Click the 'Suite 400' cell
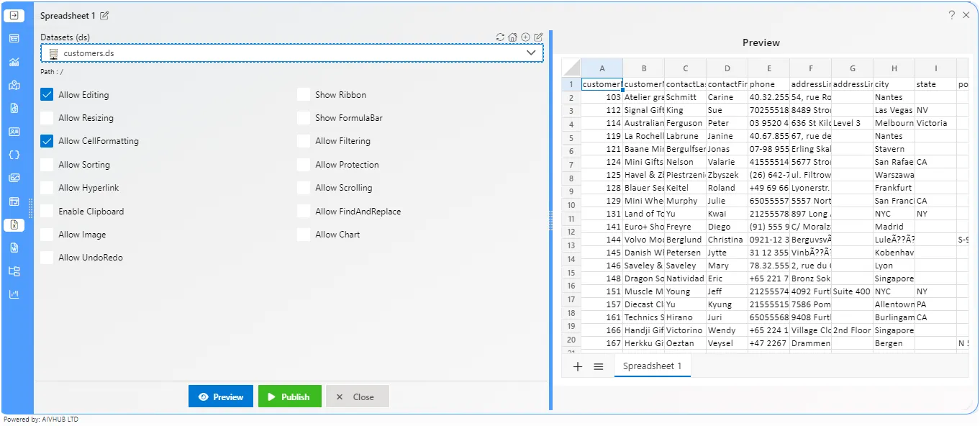Screen dimensions: 980x426 tap(853, 291)
